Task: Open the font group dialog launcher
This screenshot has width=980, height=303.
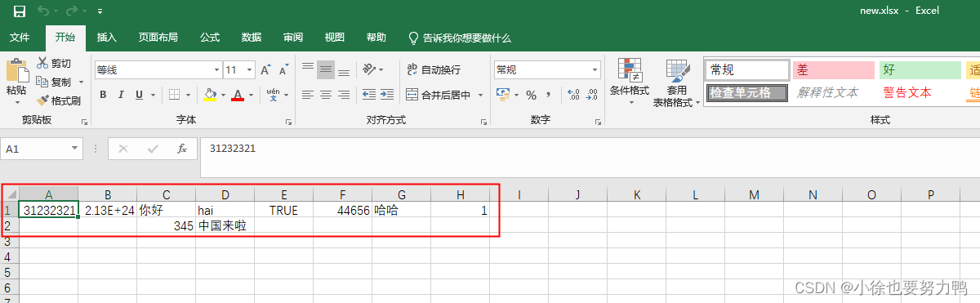Action: tap(289, 122)
